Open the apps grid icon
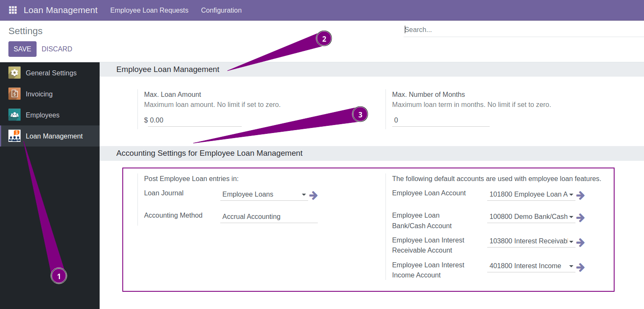The height and width of the screenshot is (309, 644). click(x=13, y=10)
